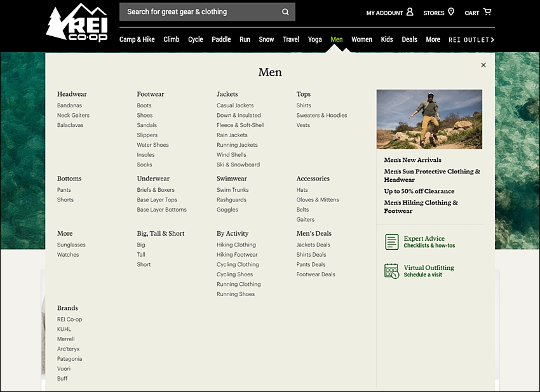Focus the gear and clothing search field
Image resolution: width=540 pixels, height=392 pixels.
point(207,11)
